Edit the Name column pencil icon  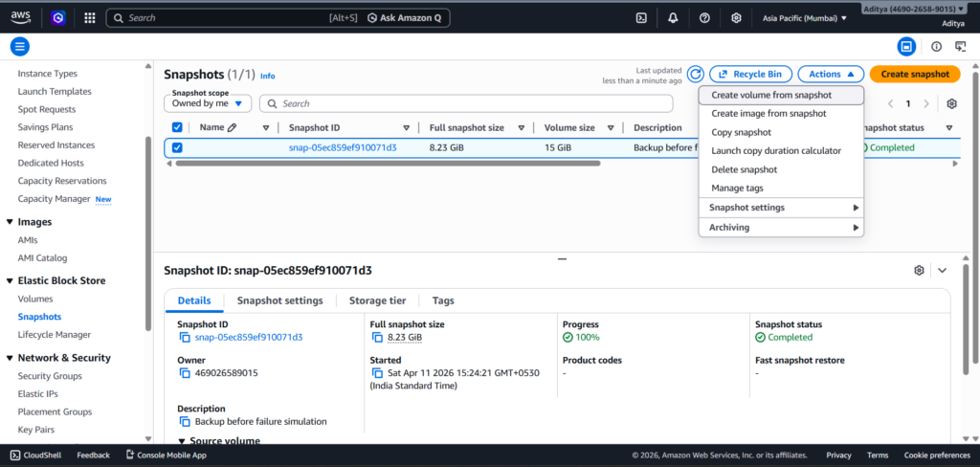tap(233, 127)
